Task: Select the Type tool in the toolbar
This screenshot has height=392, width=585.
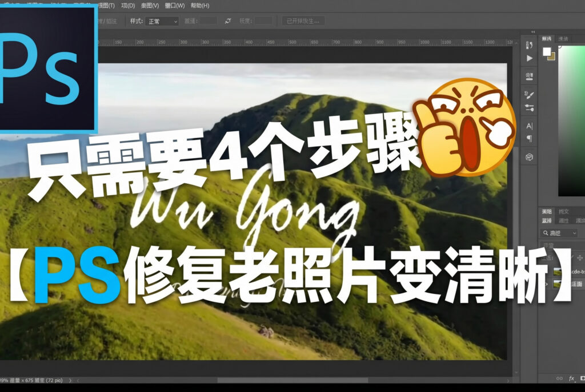Action: point(530,126)
